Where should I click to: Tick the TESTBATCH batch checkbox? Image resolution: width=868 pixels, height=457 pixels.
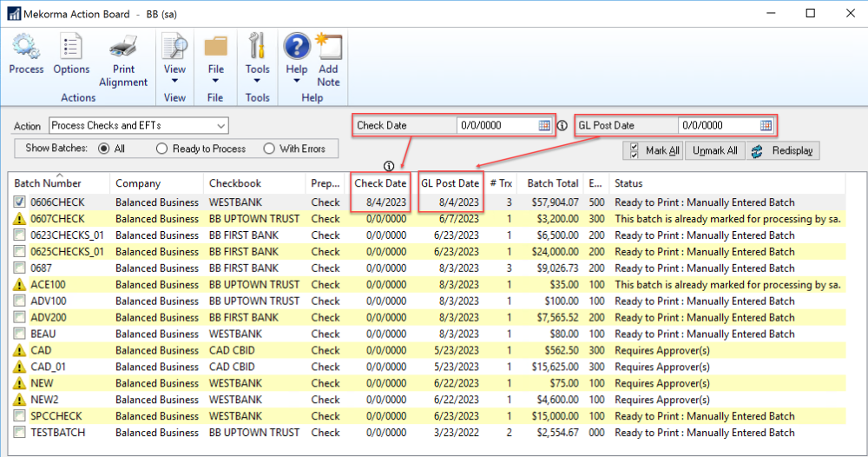(x=20, y=433)
